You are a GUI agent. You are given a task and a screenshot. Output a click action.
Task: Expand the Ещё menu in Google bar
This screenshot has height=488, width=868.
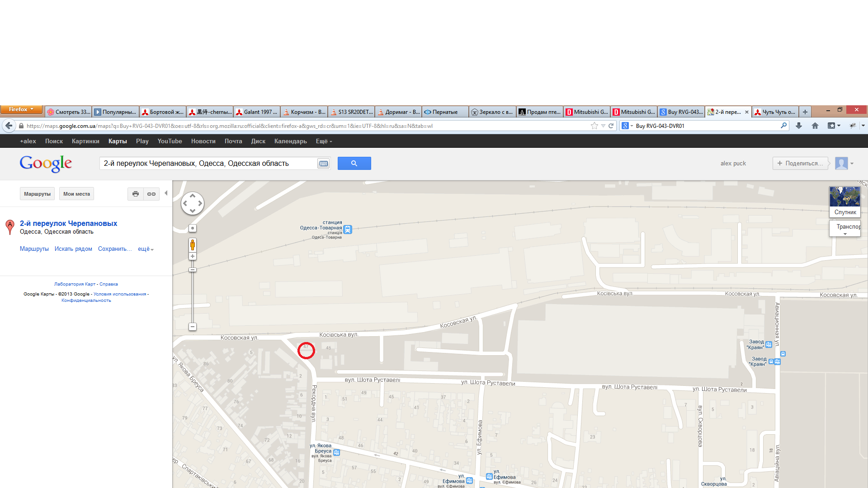point(324,141)
